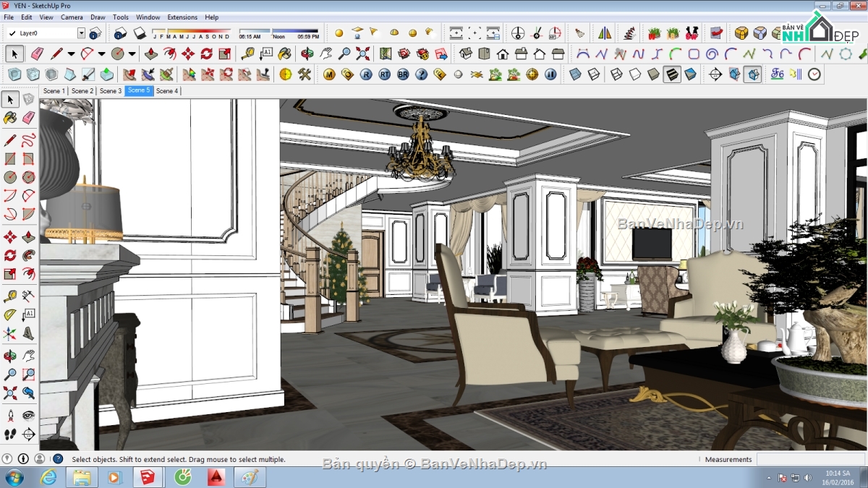This screenshot has height=488, width=868.
Task: Open the Windows Start menu
Action: pos(13,477)
